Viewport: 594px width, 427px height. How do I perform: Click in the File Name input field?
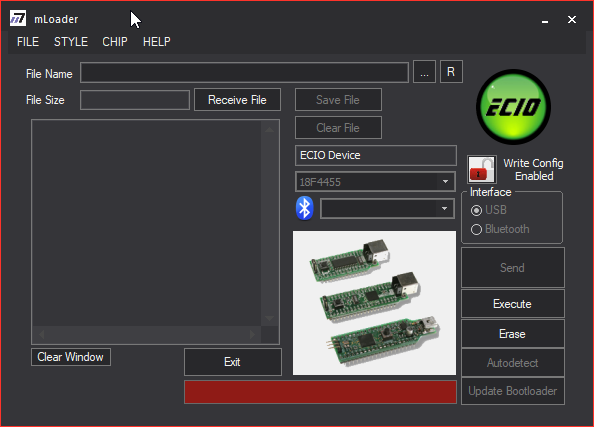pos(244,72)
